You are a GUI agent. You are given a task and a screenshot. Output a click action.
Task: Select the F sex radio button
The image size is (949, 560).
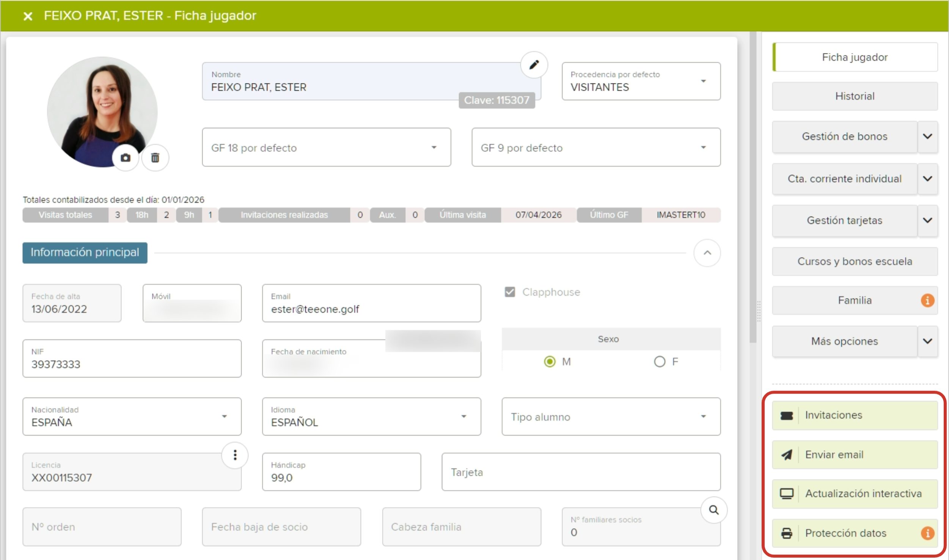pyautogui.click(x=660, y=361)
